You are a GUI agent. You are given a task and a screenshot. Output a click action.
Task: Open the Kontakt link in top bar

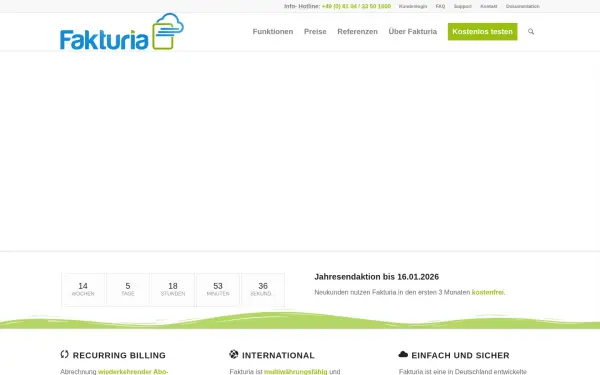(x=489, y=7)
